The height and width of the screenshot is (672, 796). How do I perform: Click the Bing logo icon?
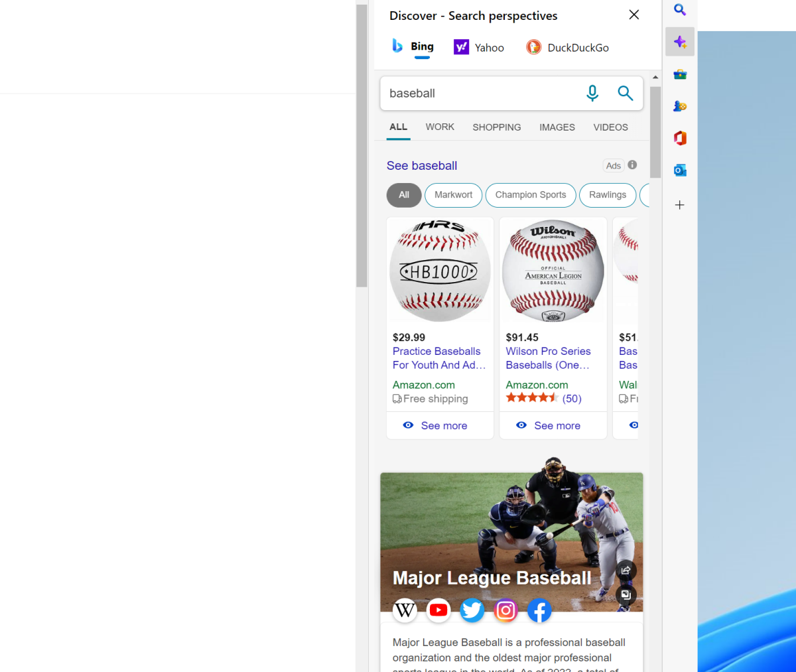coord(397,46)
